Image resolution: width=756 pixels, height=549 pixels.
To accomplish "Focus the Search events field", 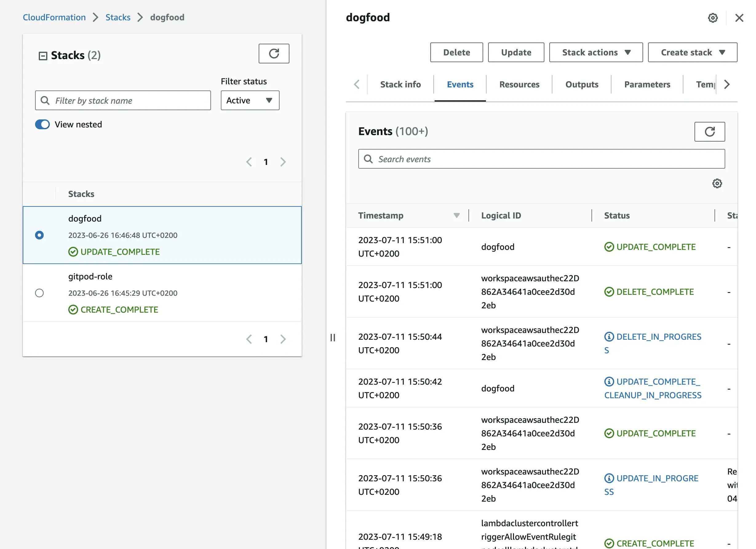I will click(547, 159).
